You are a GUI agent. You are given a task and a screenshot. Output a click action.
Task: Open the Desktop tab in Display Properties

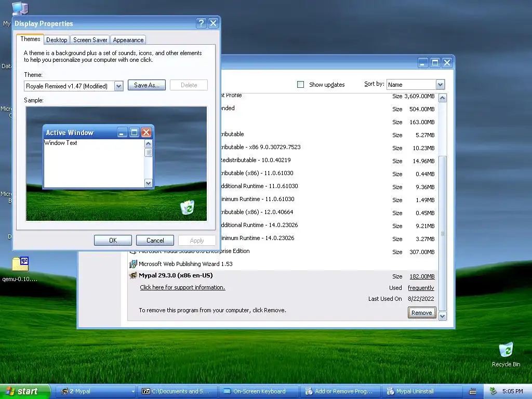coord(57,39)
